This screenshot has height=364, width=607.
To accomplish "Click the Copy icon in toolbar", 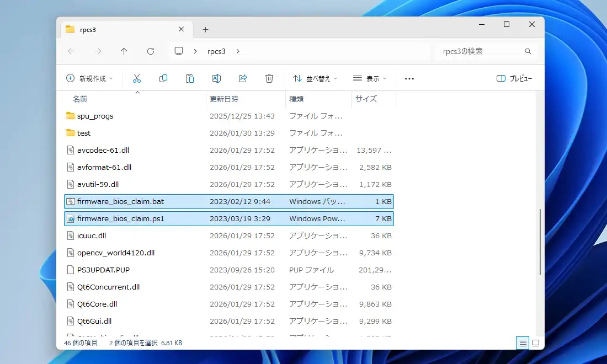I will [x=163, y=78].
